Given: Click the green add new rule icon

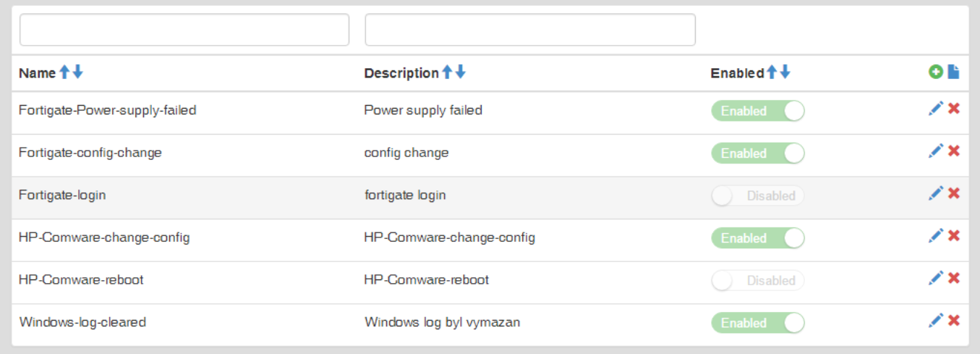Looking at the screenshot, I should pos(935,72).
